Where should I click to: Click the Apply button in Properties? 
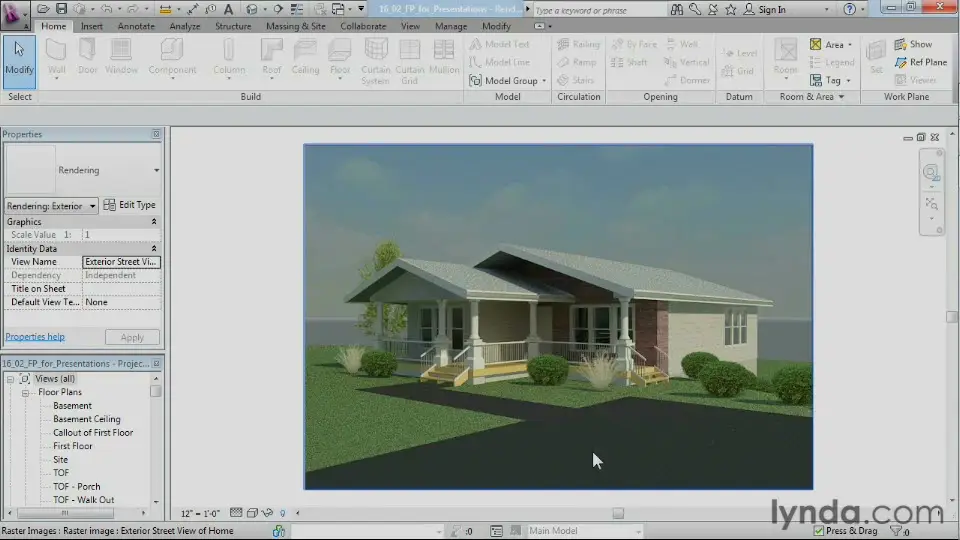coord(132,337)
